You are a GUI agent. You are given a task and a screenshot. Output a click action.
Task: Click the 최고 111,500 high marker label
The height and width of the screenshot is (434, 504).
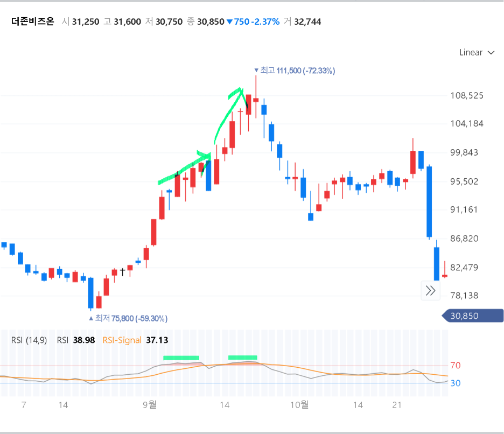[295, 71]
